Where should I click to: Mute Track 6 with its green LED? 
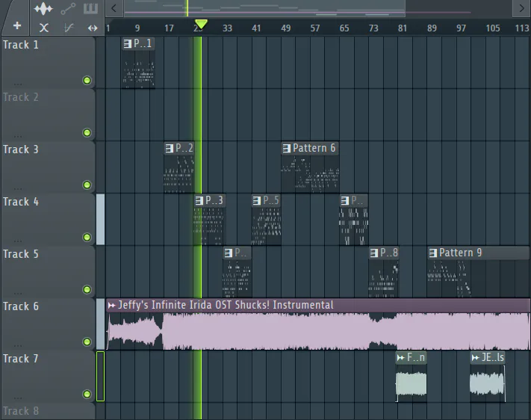click(x=87, y=342)
